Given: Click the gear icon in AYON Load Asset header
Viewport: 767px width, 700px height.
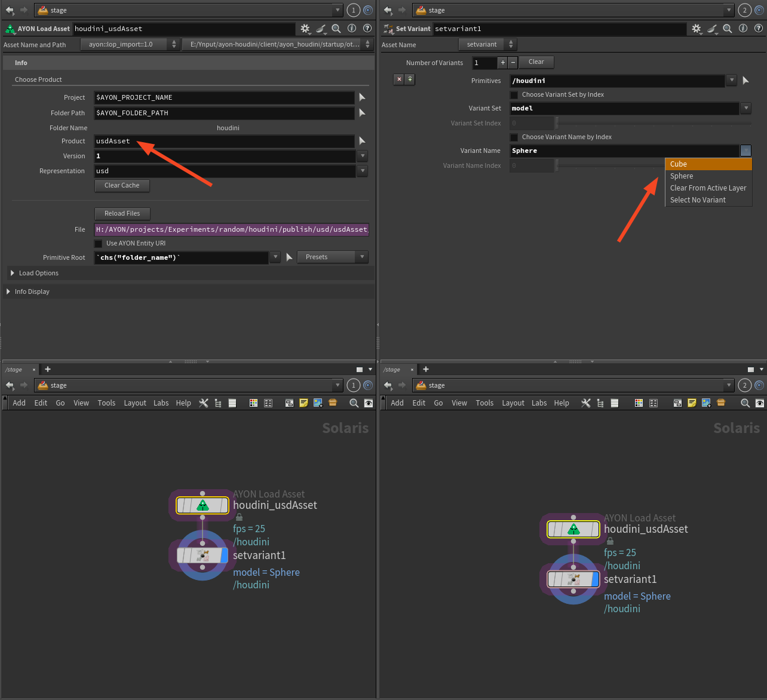Looking at the screenshot, I should click(305, 29).
